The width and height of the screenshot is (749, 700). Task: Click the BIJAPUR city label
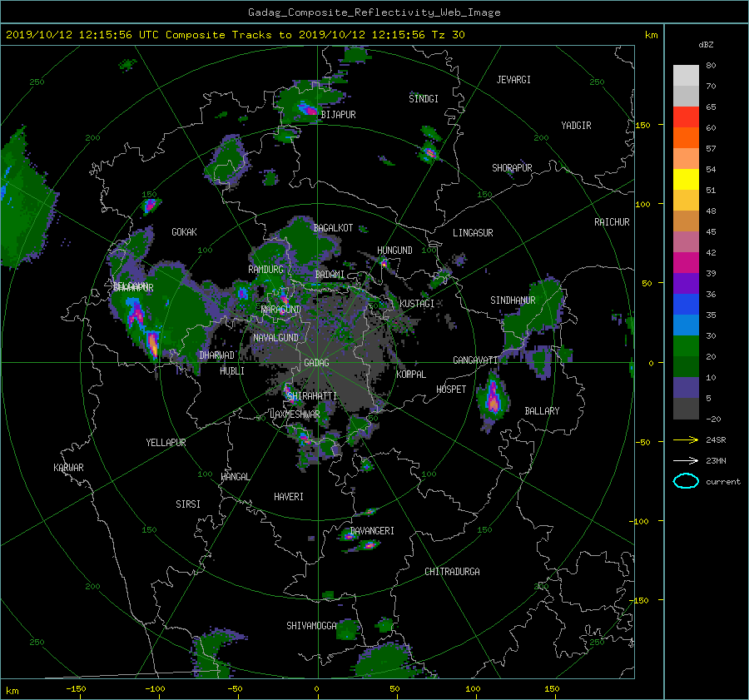point(338,115)
